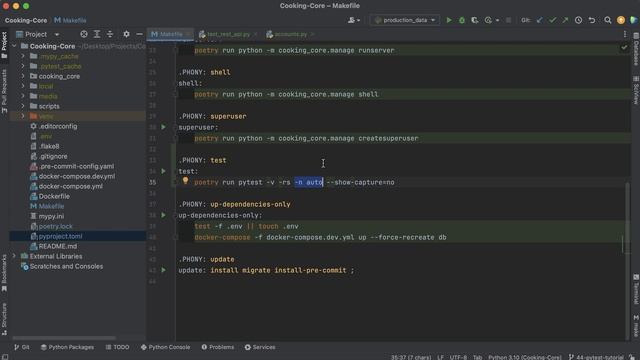Open the Services tool window

click(260, 347)
